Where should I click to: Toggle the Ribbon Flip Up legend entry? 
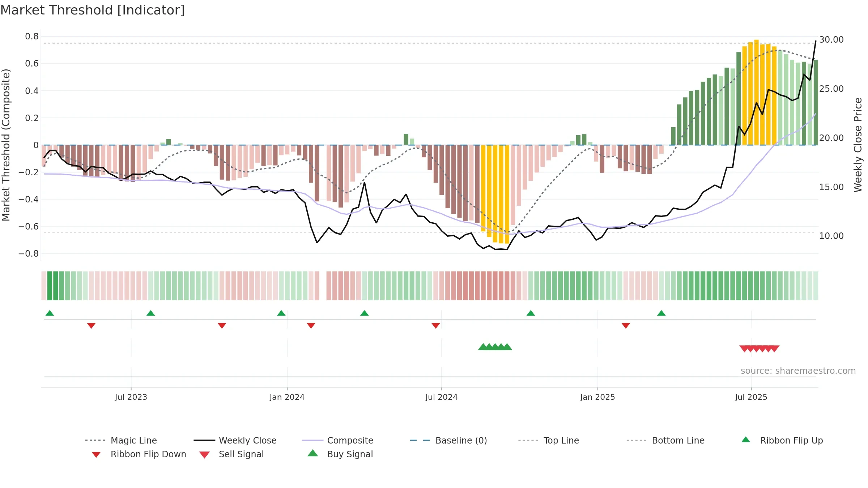[x=782, y=440]
